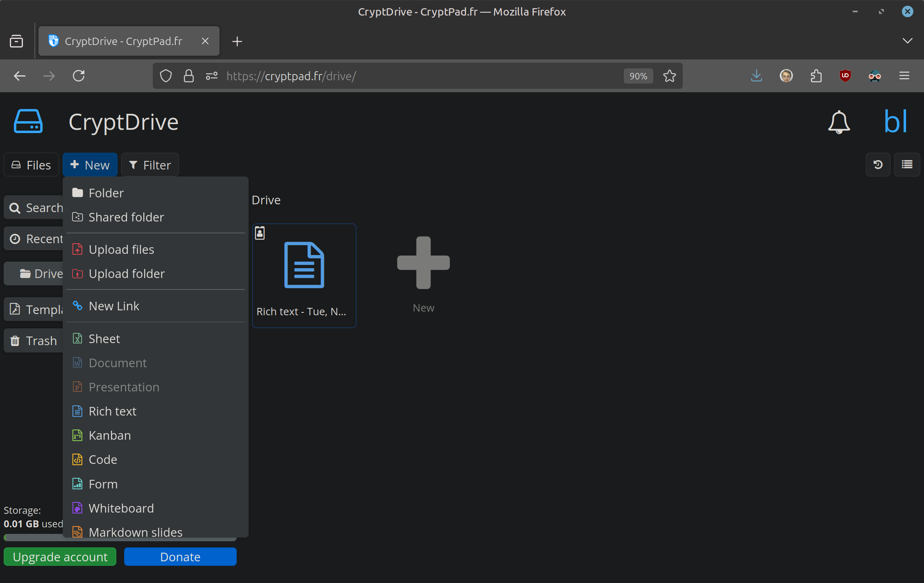Open the bl user menu
Viewport: 924px width, 583px height.
895,122
